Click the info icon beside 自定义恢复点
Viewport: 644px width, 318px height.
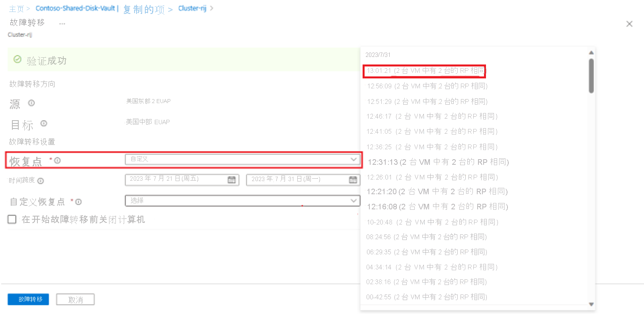coord(78,202)
